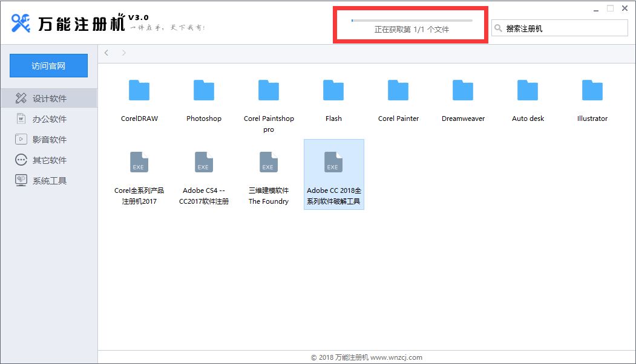Click the search magnifier icon

[x=498, y=28]
